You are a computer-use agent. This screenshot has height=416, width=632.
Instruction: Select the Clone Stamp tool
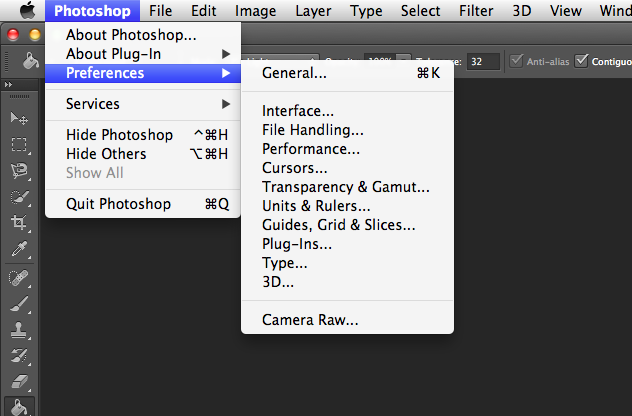(x=19, y=330)
